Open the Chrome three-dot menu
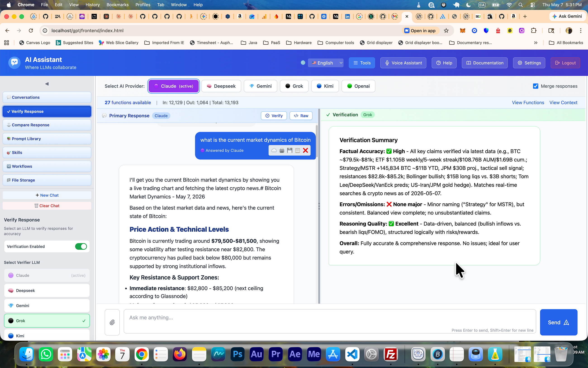The width and height of the screenshot is (588, 368). [x=581, y=30]
